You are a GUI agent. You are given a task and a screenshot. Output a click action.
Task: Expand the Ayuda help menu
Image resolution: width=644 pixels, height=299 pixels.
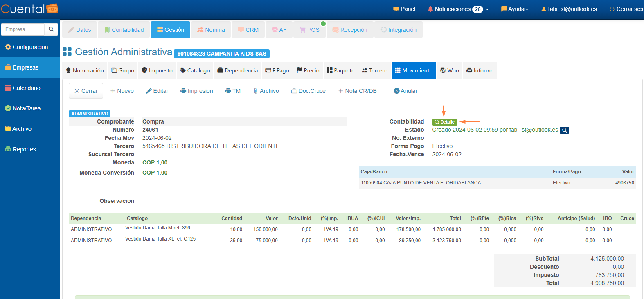pyautogui.click(x=515, y=9)
